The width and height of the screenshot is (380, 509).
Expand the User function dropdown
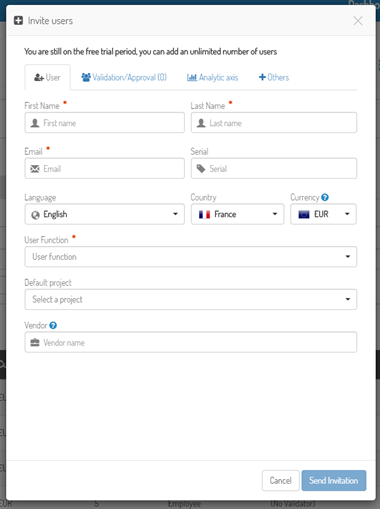click(x=191, y=257)
